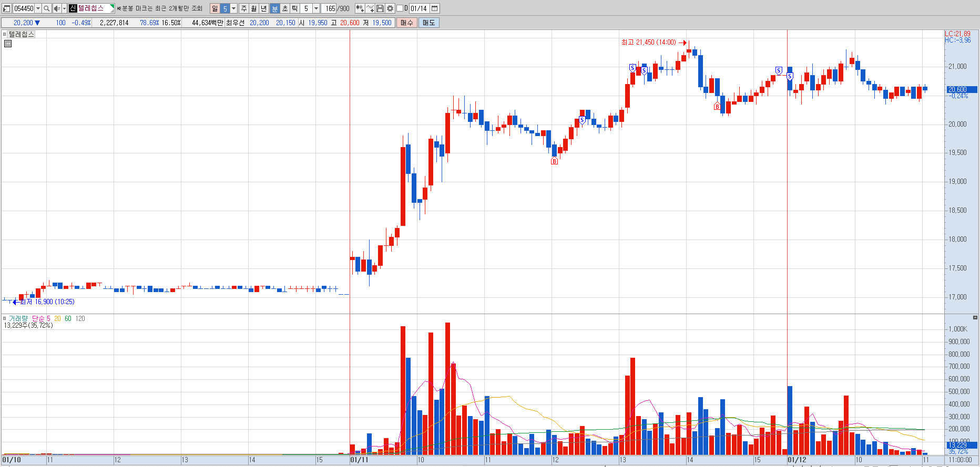Click the current price tag 20,600 on axis
Viewport: 980px width, 467px height.
tap(962, 90)
